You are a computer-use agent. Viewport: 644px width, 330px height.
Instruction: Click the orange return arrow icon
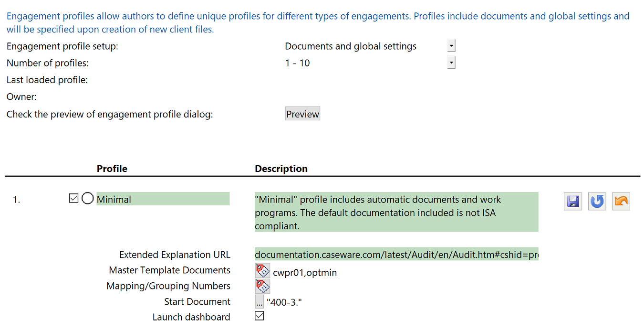[x=621, y=201]
